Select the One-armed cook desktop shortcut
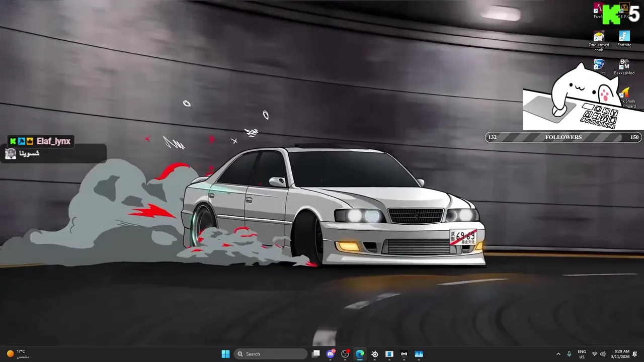 tap(599, 41)
